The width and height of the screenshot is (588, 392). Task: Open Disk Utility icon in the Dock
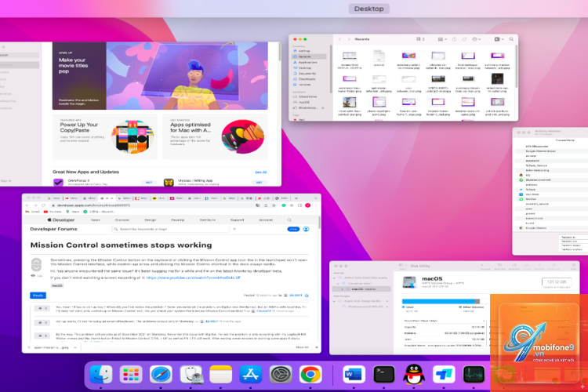pyautogui.click(x=191, y=375)
